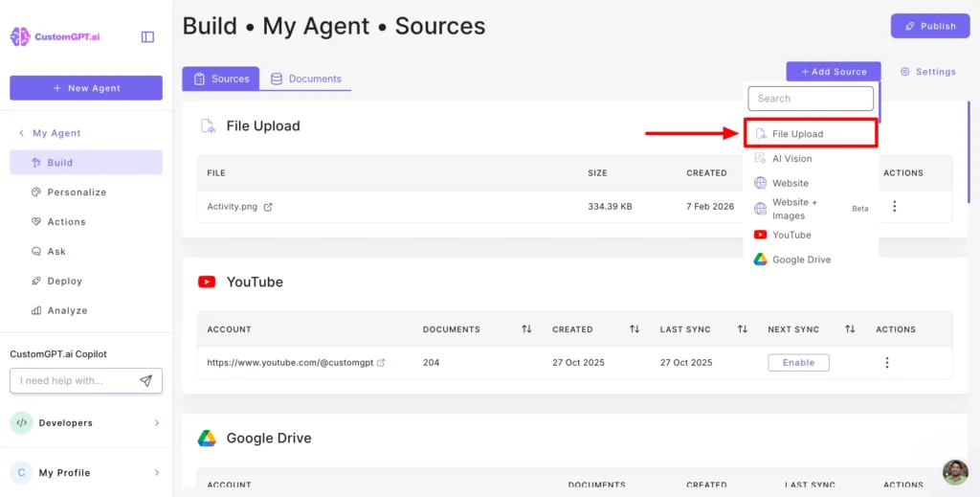Switch to the Documents tab

point(305,79)
